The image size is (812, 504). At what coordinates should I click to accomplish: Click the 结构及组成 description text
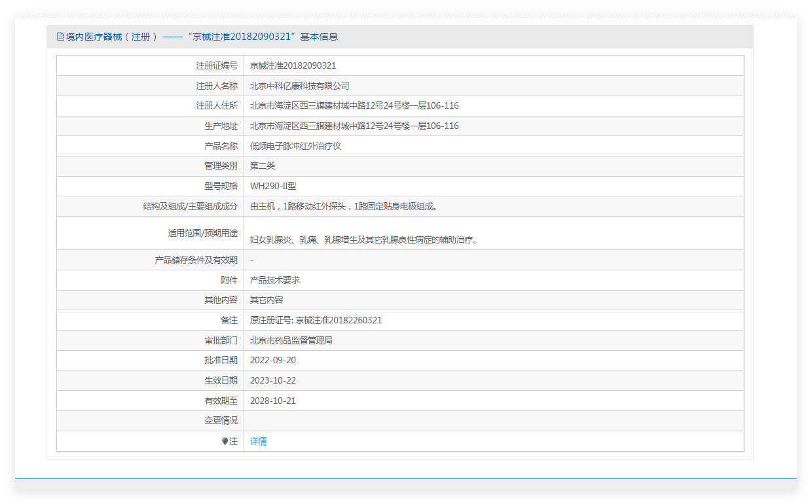click(x=343, y=206)
